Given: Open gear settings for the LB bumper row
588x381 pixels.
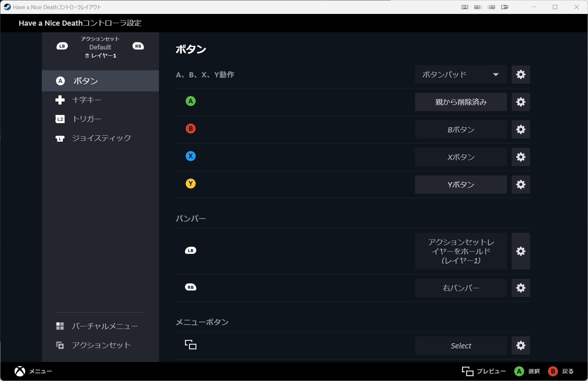Looking at the screenshot, I should coord(520,251).
